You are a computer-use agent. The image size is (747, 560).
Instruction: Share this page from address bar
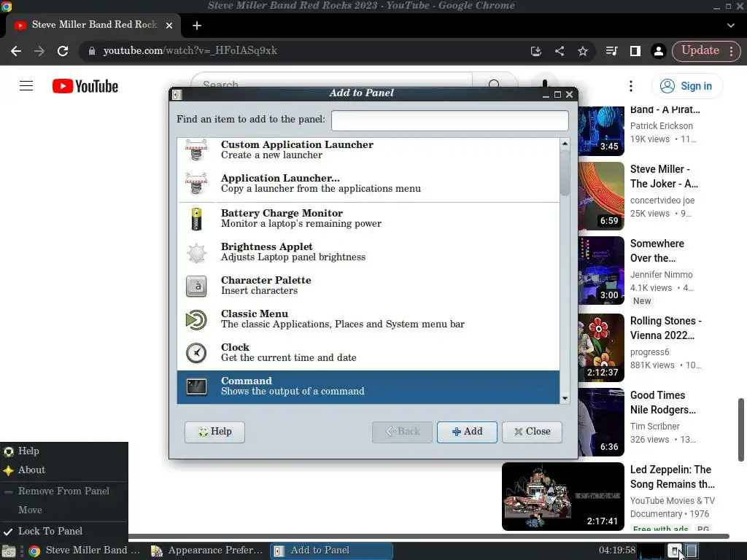click(560, 51)
